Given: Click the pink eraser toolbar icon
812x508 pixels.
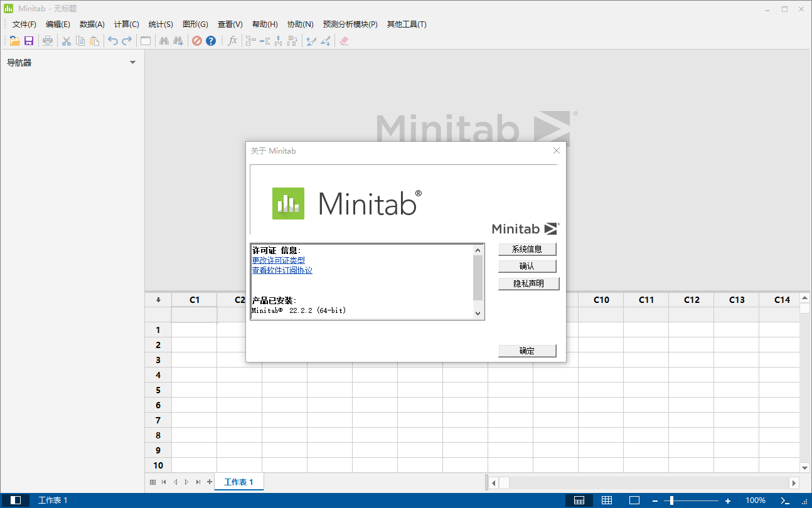Looking at the screenshot, I should pyautogui.click(x=343, y=41).
